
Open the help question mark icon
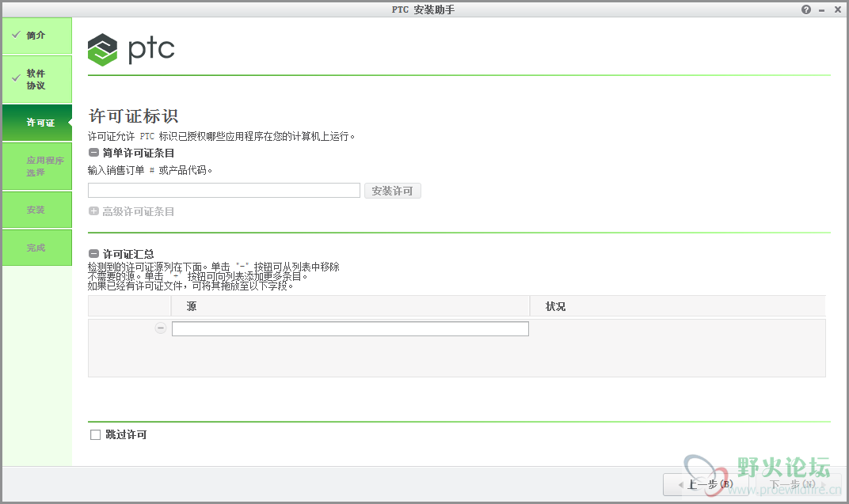pos(805,9)
